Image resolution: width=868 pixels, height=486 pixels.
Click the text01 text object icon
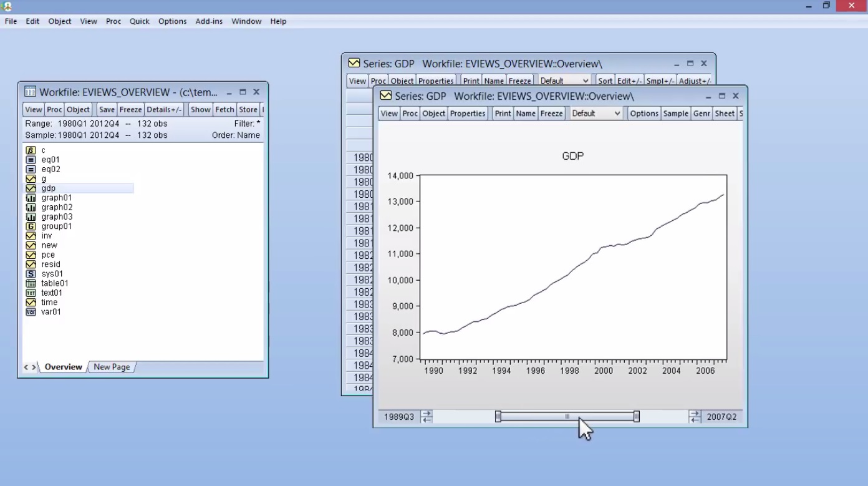(x=31, y=293)
